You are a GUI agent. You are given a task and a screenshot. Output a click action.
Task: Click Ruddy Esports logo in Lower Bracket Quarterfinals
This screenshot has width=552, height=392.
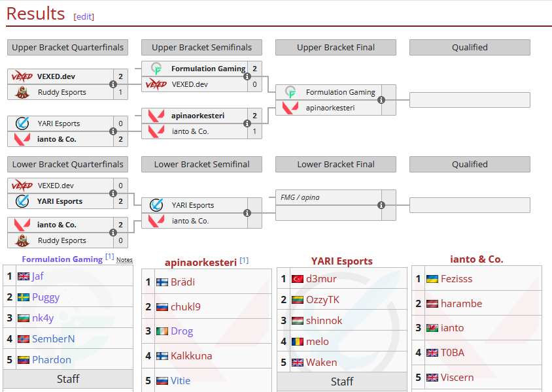[22, 240]
